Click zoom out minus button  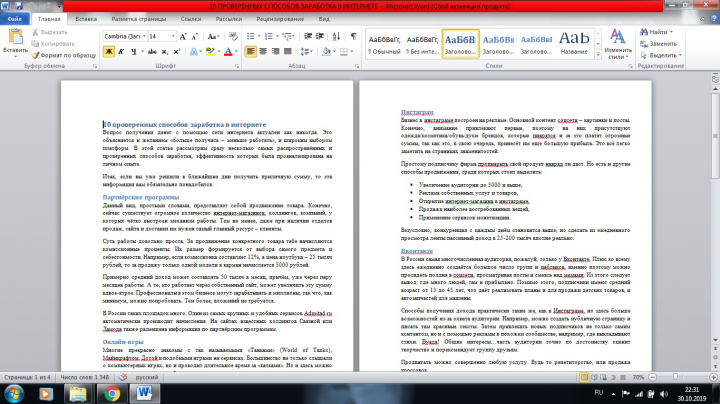click(652, 377)
